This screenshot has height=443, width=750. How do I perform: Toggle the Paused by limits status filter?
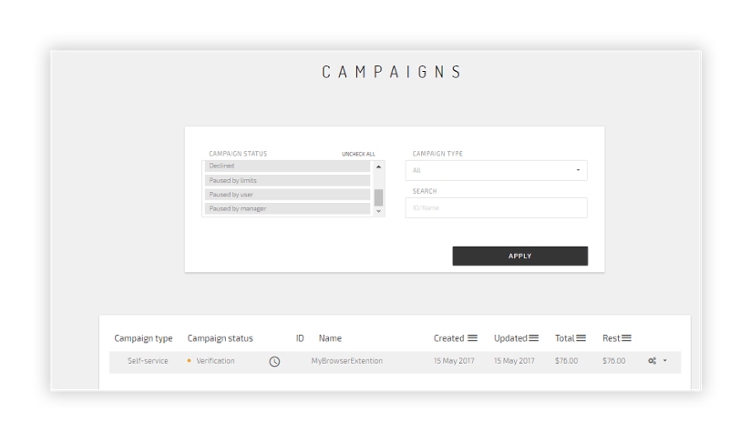(288, 180)
